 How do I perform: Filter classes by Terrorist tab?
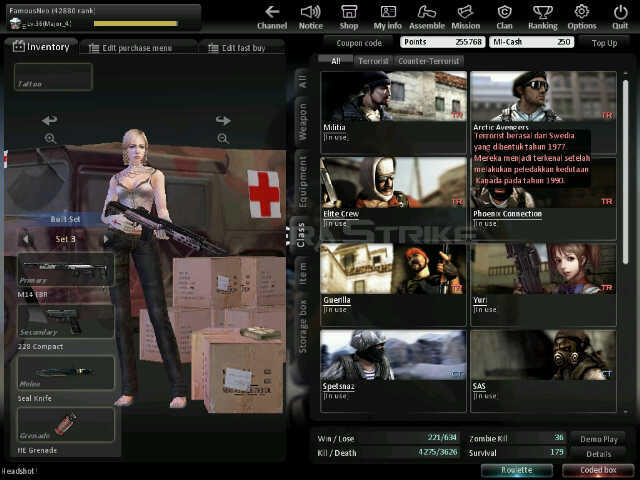[x=373, y=61]
